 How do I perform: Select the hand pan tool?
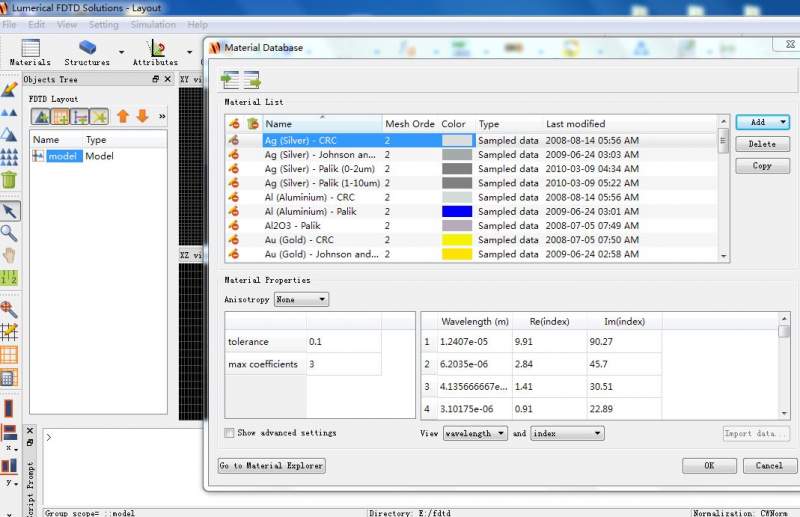pyautogui.click(x=9, y=255)
